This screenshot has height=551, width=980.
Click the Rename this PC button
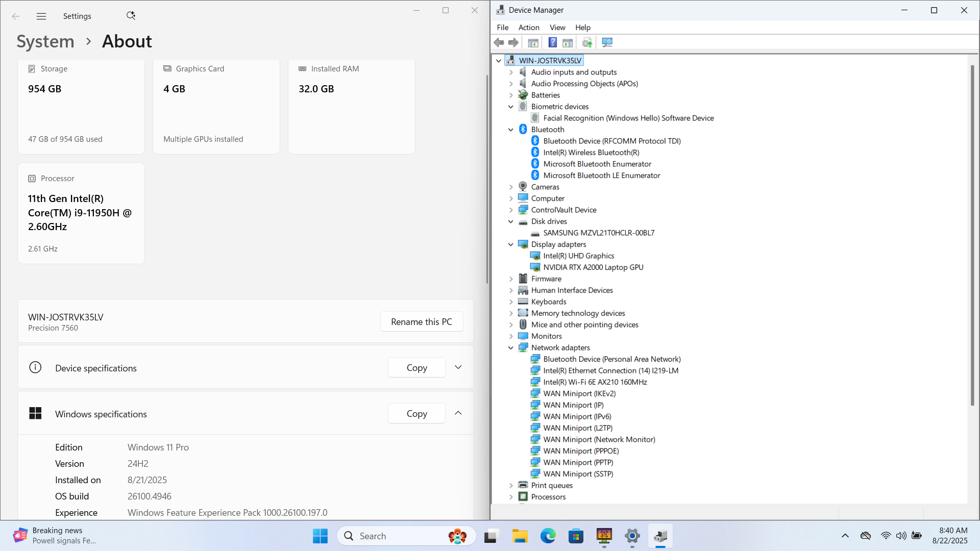(x=421, y=322)
